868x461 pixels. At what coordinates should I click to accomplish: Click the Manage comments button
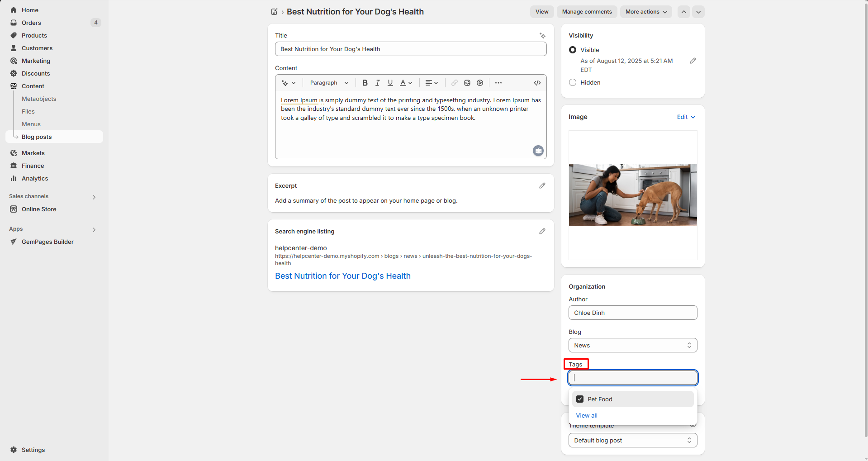(587, 12)
